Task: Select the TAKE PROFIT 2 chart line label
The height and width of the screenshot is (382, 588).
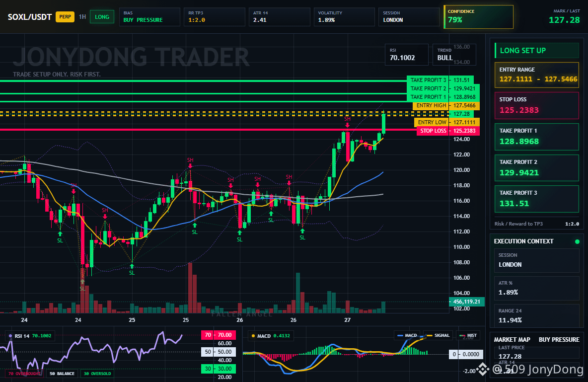Action: pyautogui.click(x=427, y=88)
